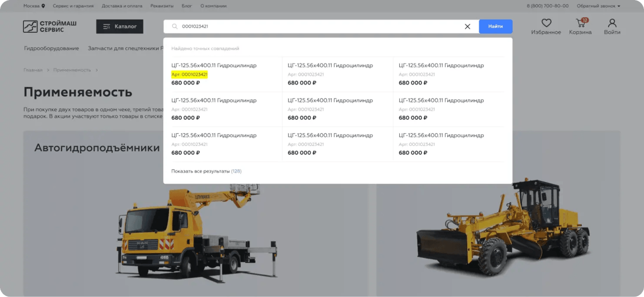Click the search input with 0001023421

pos(321,26)
